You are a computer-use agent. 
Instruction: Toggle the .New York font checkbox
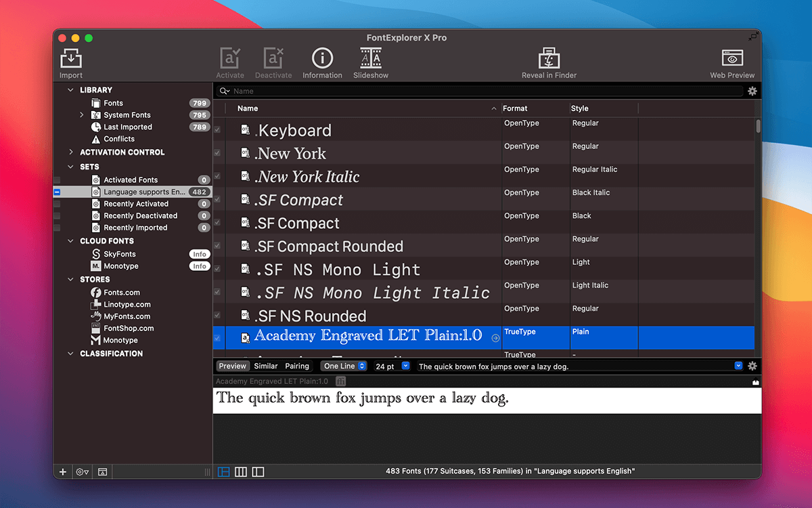(217, 153)
